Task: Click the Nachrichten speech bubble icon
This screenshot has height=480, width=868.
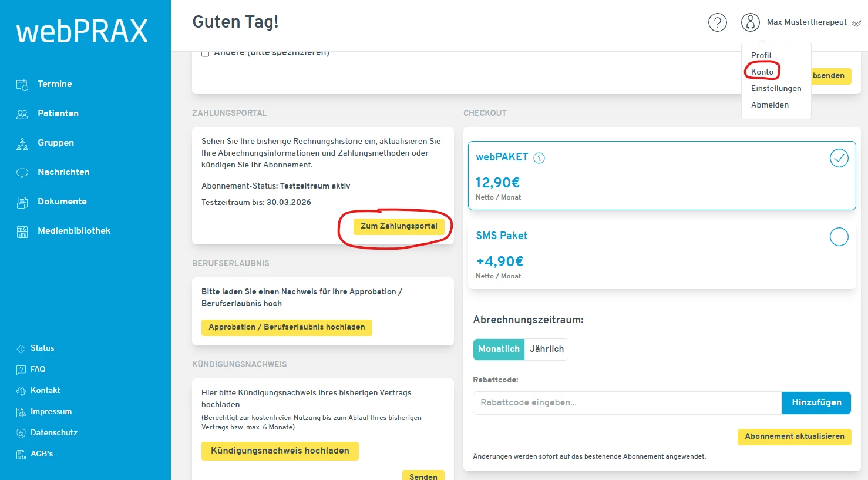Action: pyautogui.click(x=22, y=173)
